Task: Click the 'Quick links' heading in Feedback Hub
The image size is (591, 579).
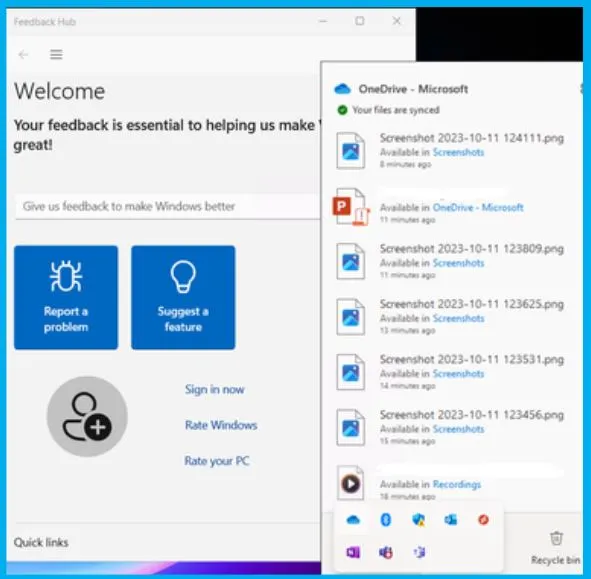Action: coord(41,542)
